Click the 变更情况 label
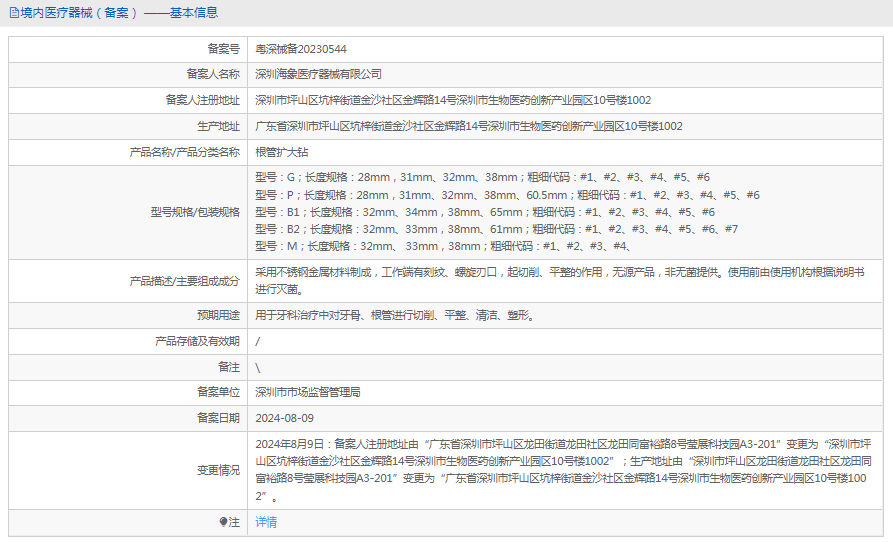The width and height of the screenshot is (893, 544). point(218,471)
